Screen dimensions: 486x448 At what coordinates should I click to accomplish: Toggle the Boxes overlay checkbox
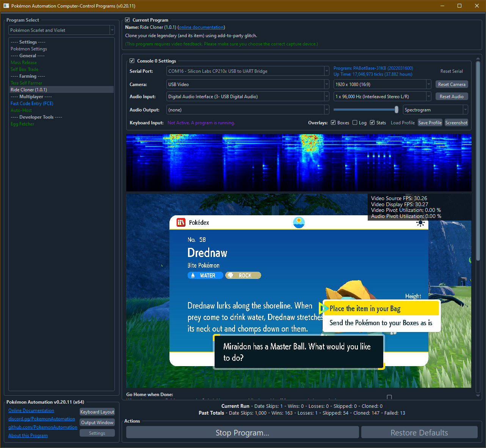(x=333, y=122)
